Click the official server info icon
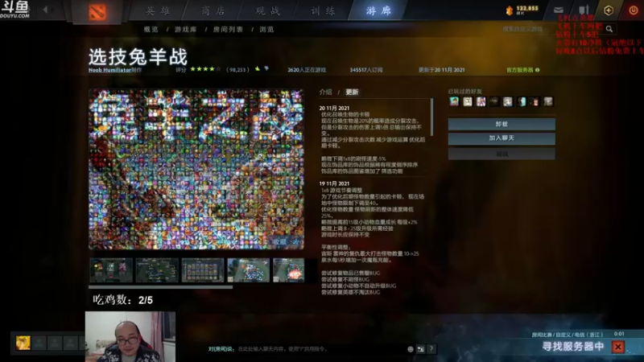Viewport: 644px width, 362px height. pyautogui.click(x=537, y=70)
